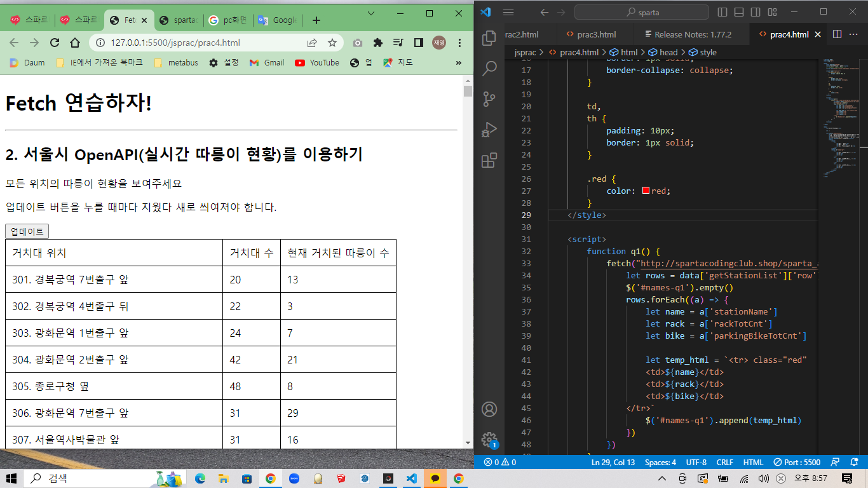Go back in VS Code navigation
Image resolution: width=868 pixels, height=488 pixels.
click(544, 12)
